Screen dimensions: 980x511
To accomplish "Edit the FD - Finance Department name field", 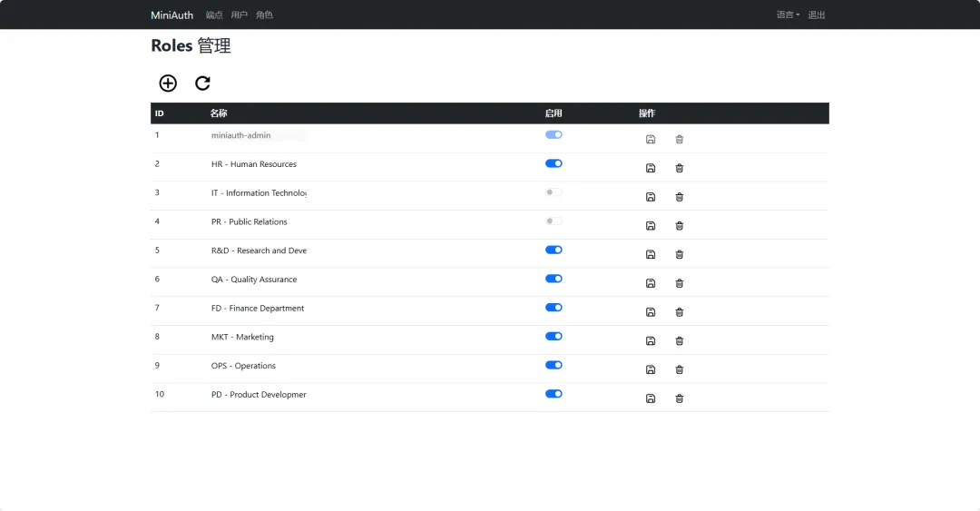I will pos(258,308).
